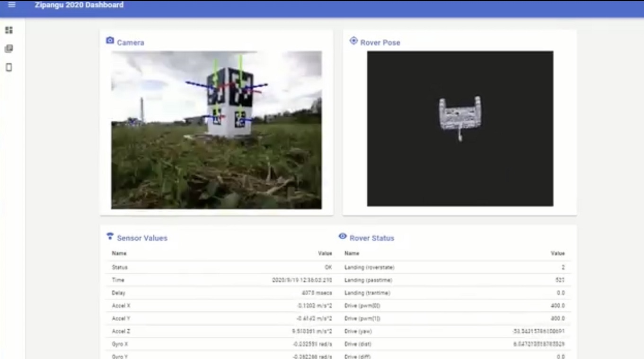Screen dimensions: 644x359
Task: Click the rover 3D model view
Action: 460,128
